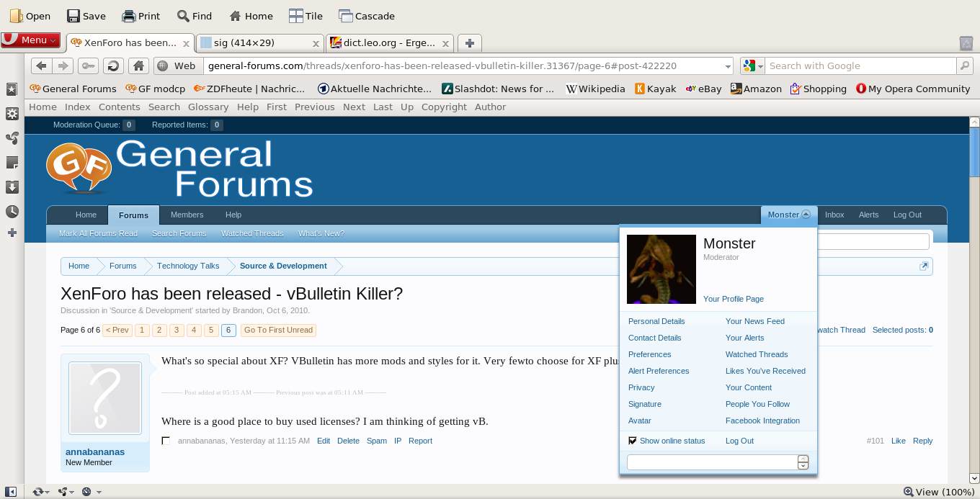Image resolution: width=980 pixels, height=499 pixels.
Task: Open the Downloads panel in sidebar
Action: 12,187
